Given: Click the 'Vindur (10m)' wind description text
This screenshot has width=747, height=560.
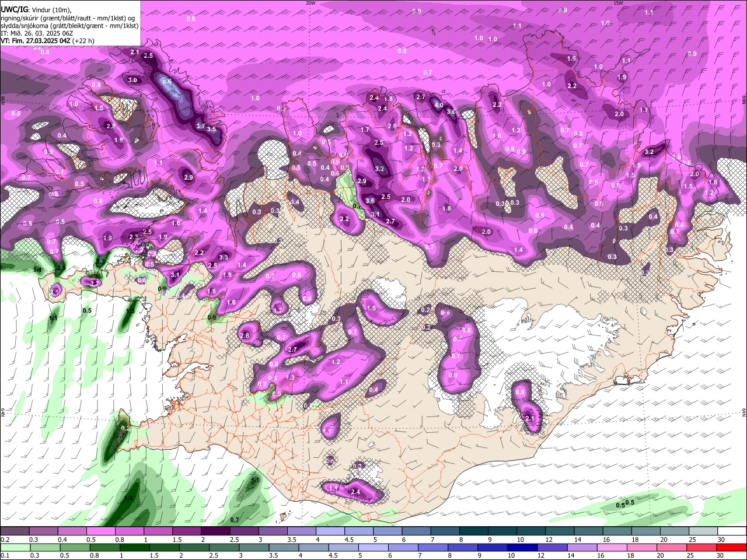Looking at the screenshot, I should 51,10.
